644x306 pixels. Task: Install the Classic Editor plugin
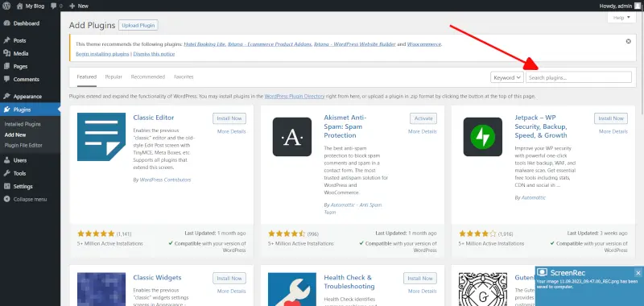(229, 118)
